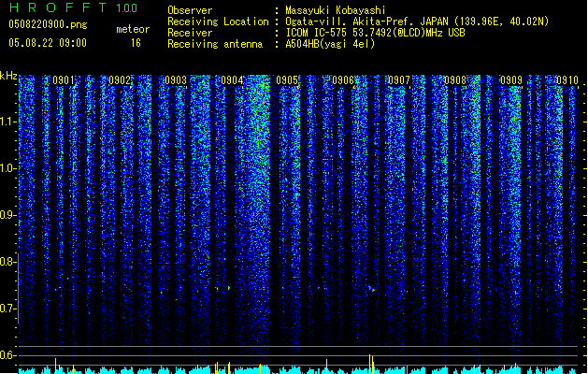The width and height of the screenshot is (588, 374).
Task: Click the kHz axis unit label
Action: pos(8,76)
